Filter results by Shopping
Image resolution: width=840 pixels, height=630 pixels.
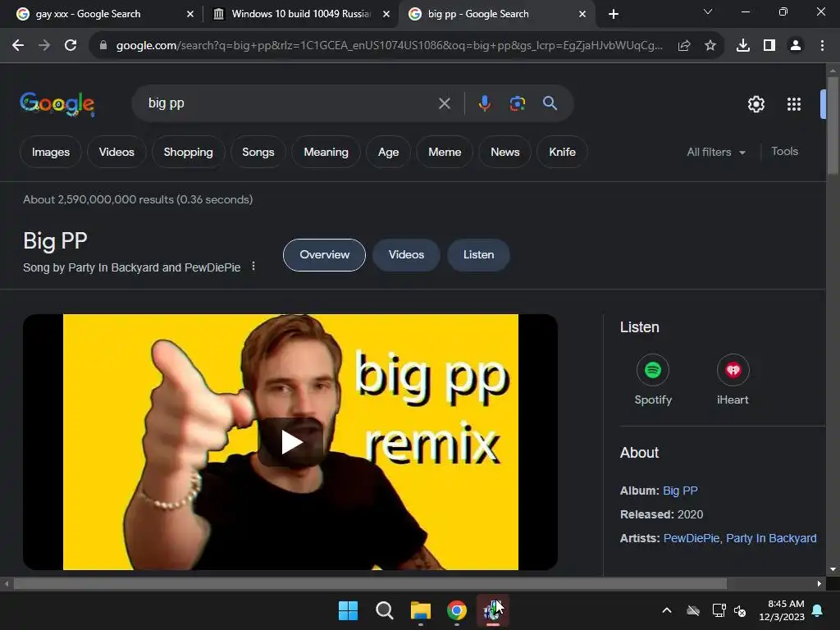(188, 152)
